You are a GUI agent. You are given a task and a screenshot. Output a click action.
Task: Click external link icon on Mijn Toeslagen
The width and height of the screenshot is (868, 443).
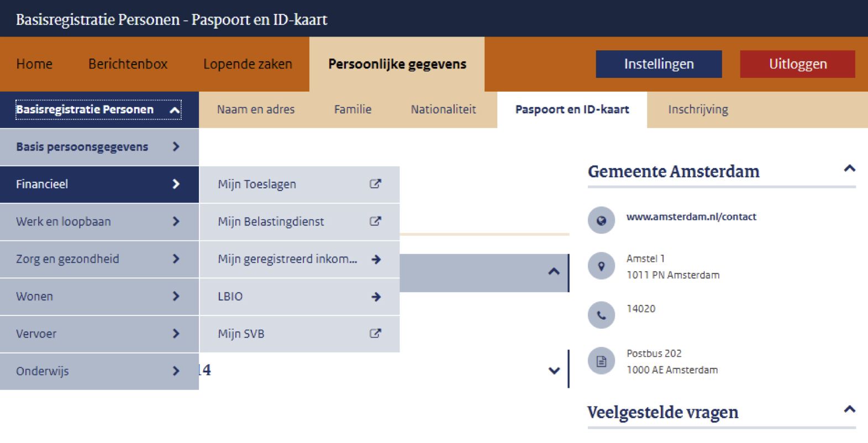click(x=375, y=184)
